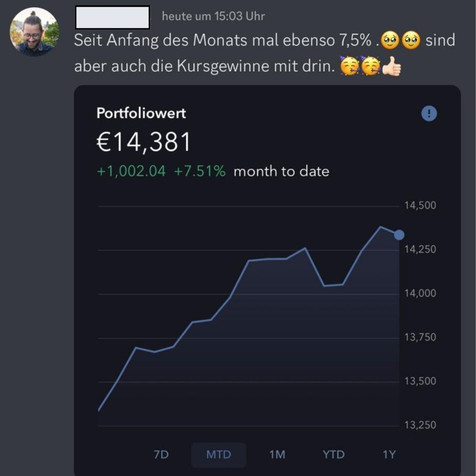Open the user's profile avatar

pos(34,32)
